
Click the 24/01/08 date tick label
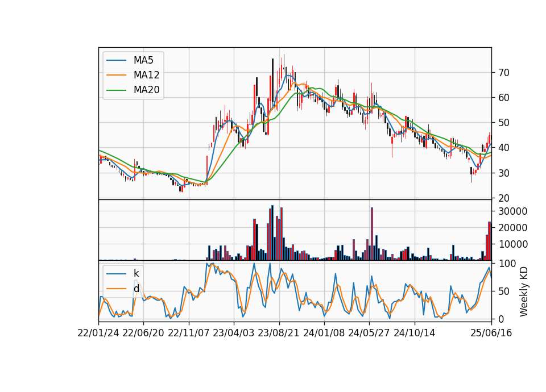click(324, 333)
